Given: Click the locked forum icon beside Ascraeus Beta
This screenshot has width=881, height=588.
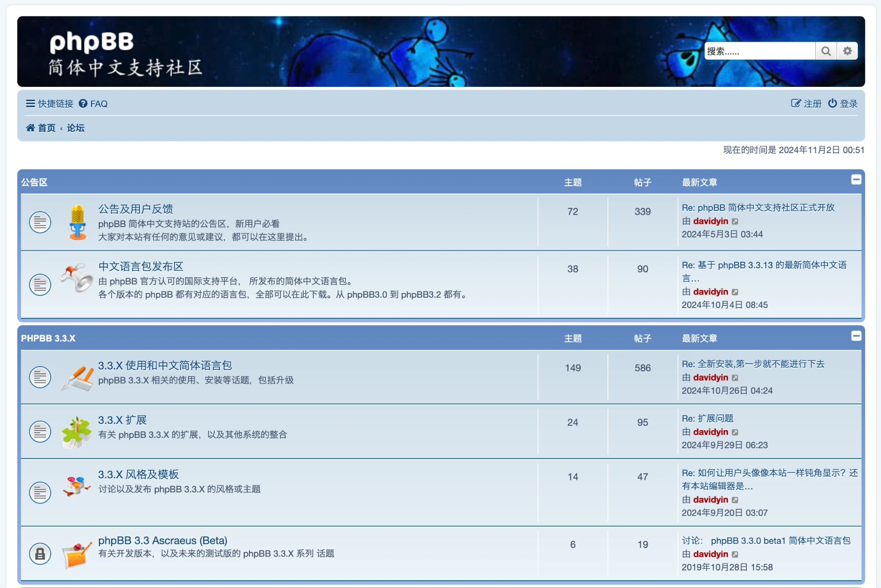Looking at the screenshot, I should (x=40, y=554).
